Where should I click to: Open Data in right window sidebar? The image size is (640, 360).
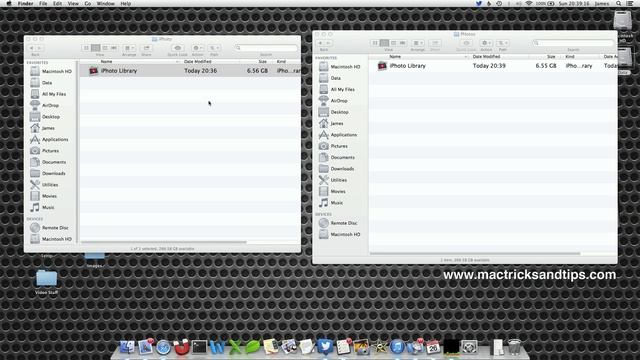(330, 78)
